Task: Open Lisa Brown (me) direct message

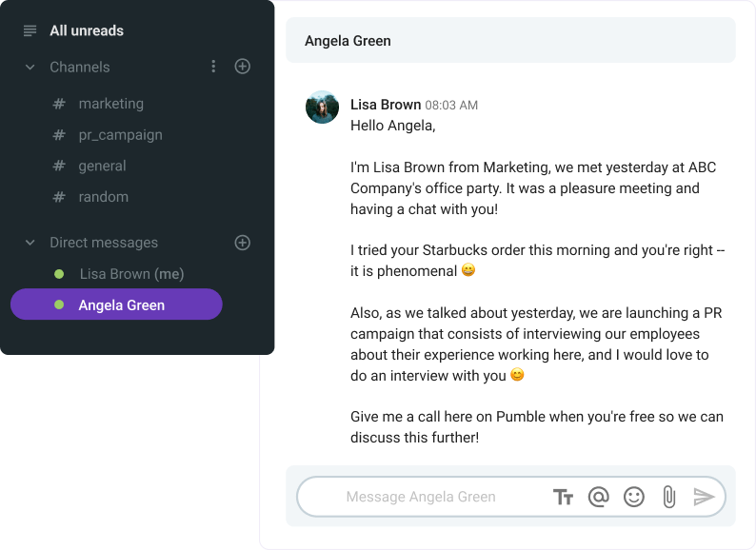Action: pyautogui.click(x=131, y=274)
